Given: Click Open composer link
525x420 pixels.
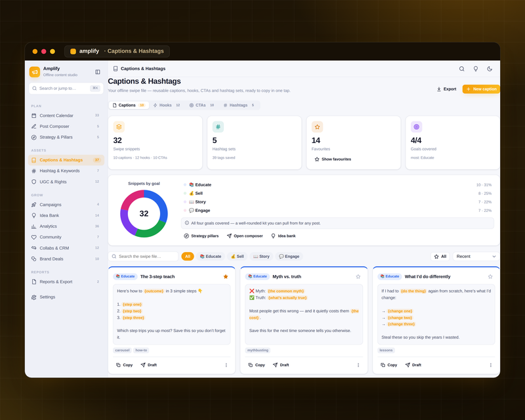Looking at the screenshot, I should tap(245, 236).
